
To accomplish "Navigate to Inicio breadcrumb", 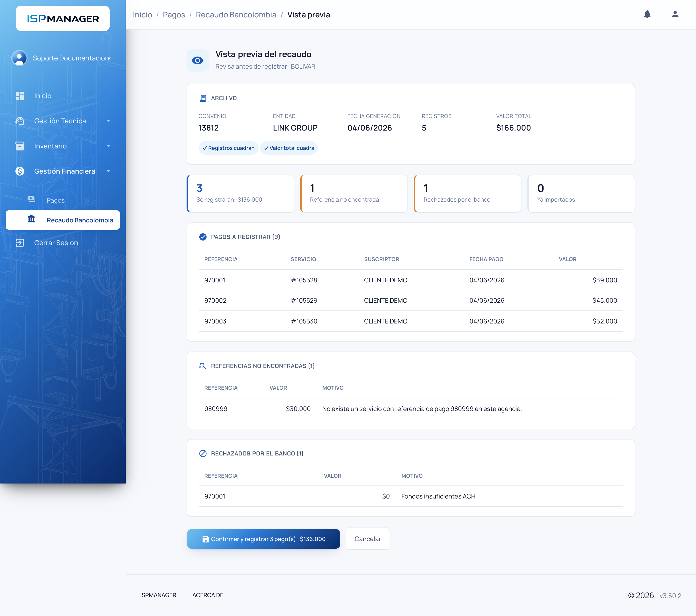I will coord(142,15).
